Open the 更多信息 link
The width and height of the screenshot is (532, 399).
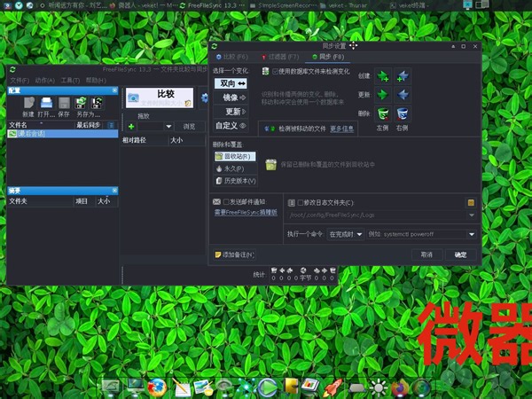[341, 129]
